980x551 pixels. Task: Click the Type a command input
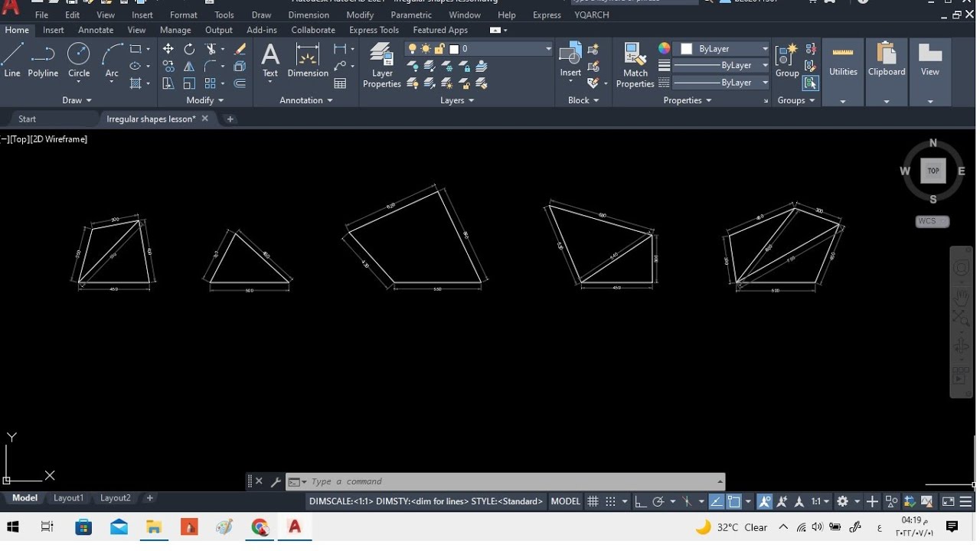pos(505,482)
